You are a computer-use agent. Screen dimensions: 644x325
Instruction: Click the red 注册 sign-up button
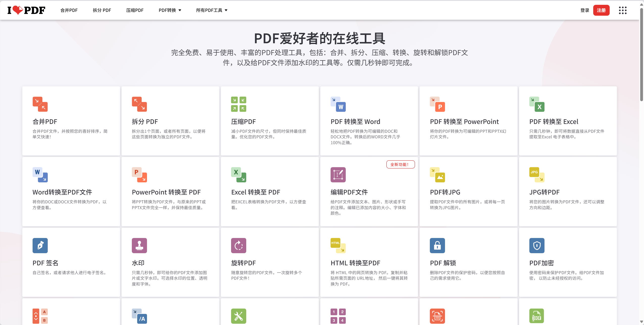601,10
